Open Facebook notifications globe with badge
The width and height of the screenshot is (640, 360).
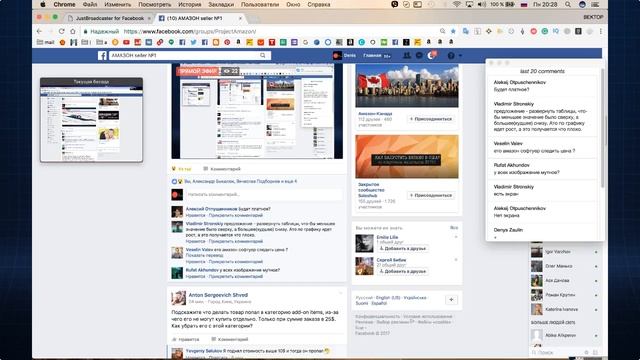pos(432,55)
